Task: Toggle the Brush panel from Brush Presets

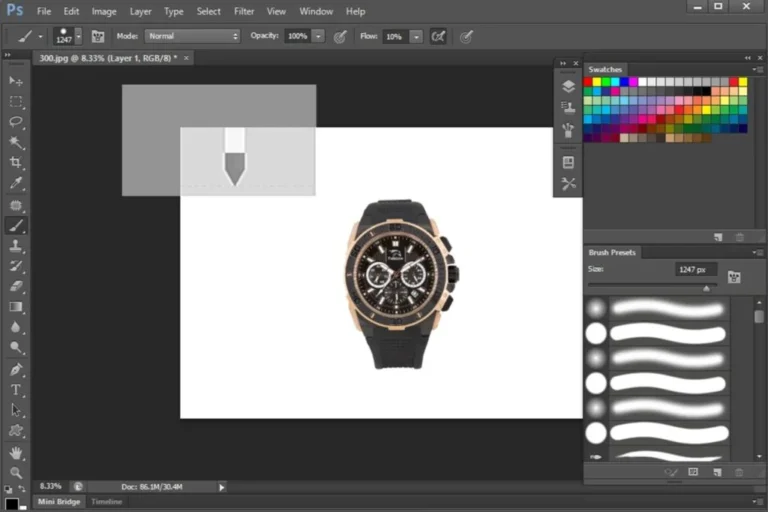Action: (734, 277)
